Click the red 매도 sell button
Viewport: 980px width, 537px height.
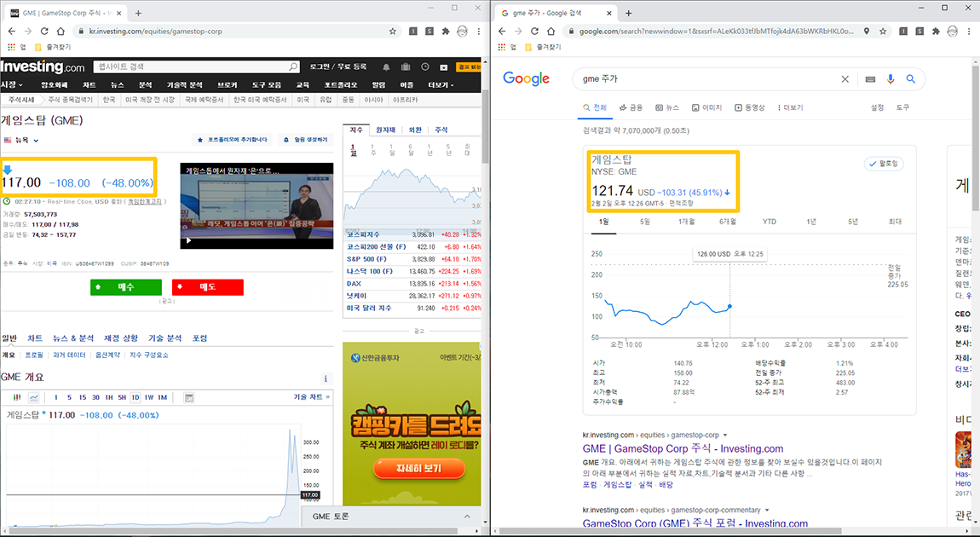(x=207, y=287)
